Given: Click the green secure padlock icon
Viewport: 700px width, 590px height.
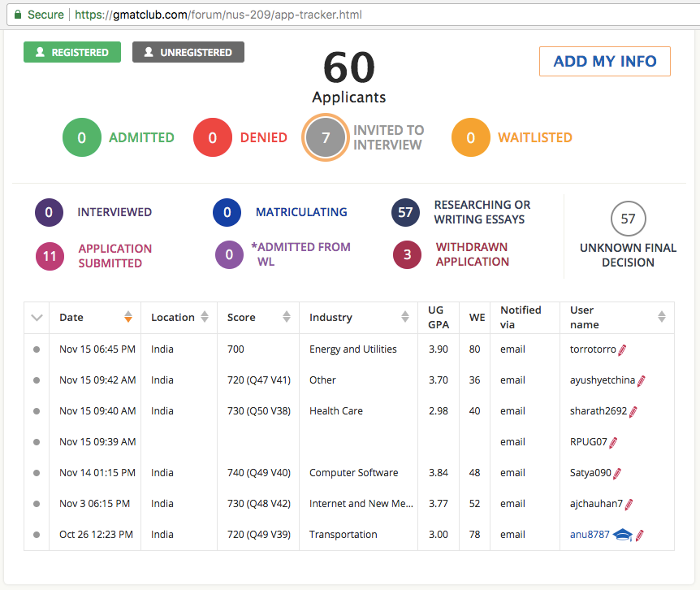Looking at the screenshot, I should (19, 15).
